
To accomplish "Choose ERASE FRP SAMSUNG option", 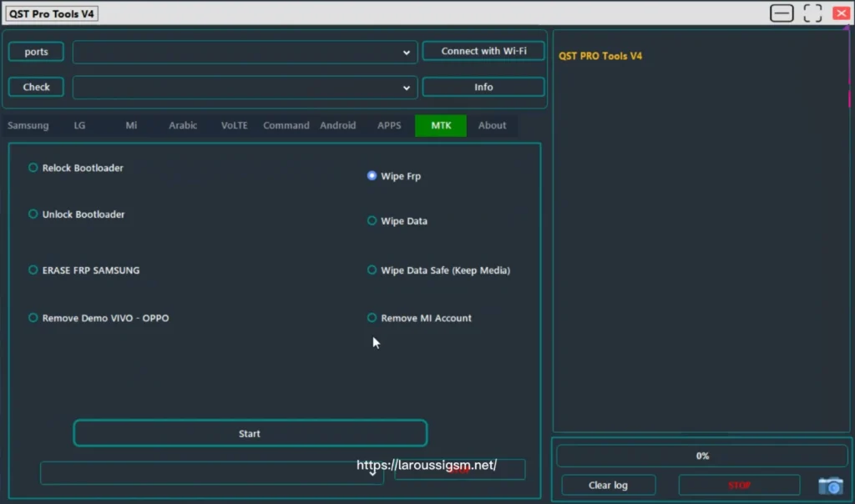I will tap(84, 270).
